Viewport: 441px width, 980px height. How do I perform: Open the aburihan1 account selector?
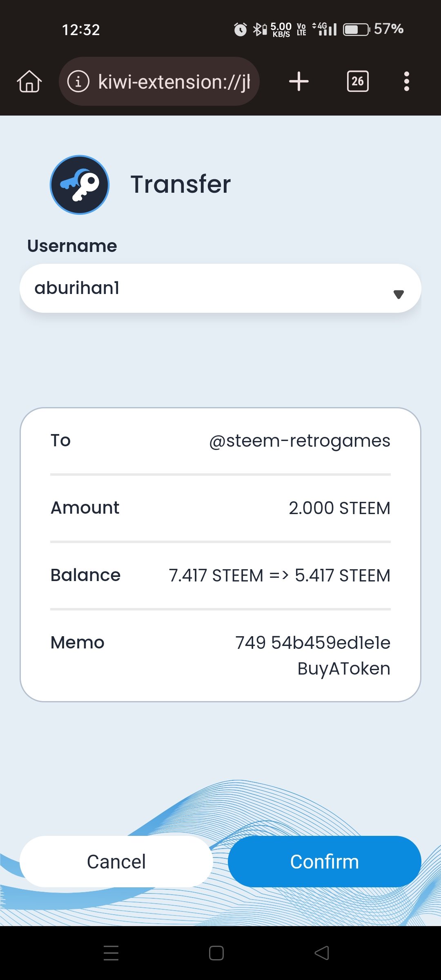coord(204,288)
